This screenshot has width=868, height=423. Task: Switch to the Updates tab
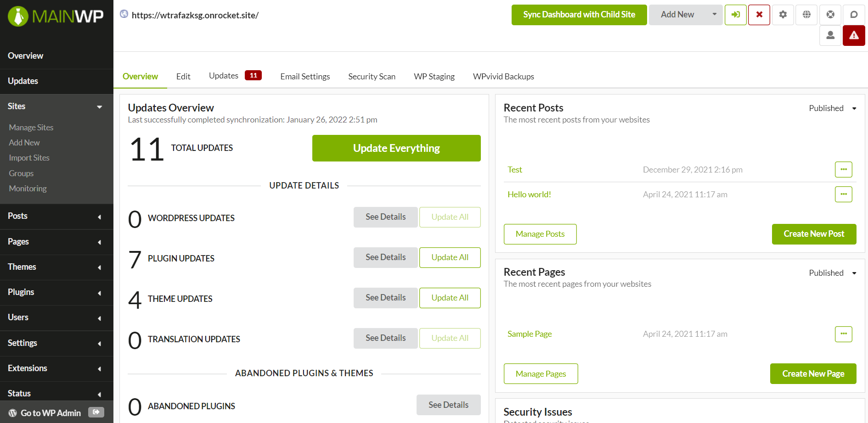224,76
